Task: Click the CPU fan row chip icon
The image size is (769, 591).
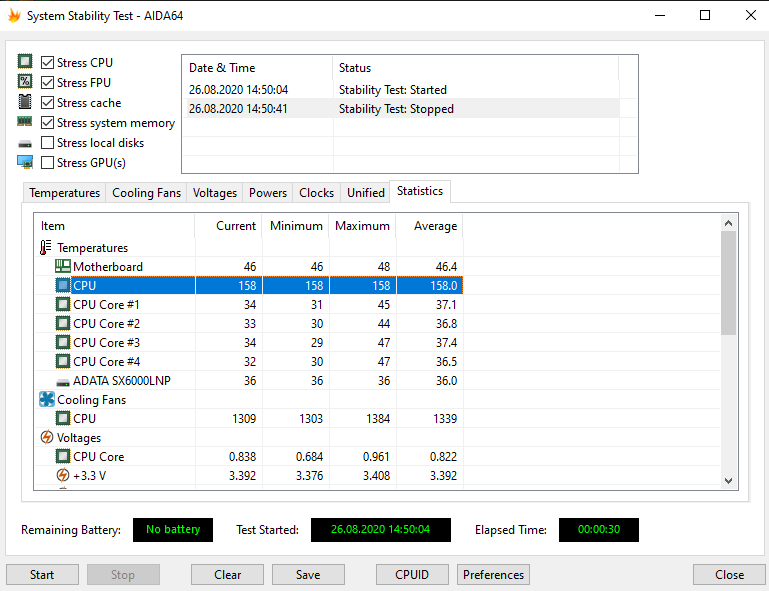Action: tap(63, 418)
